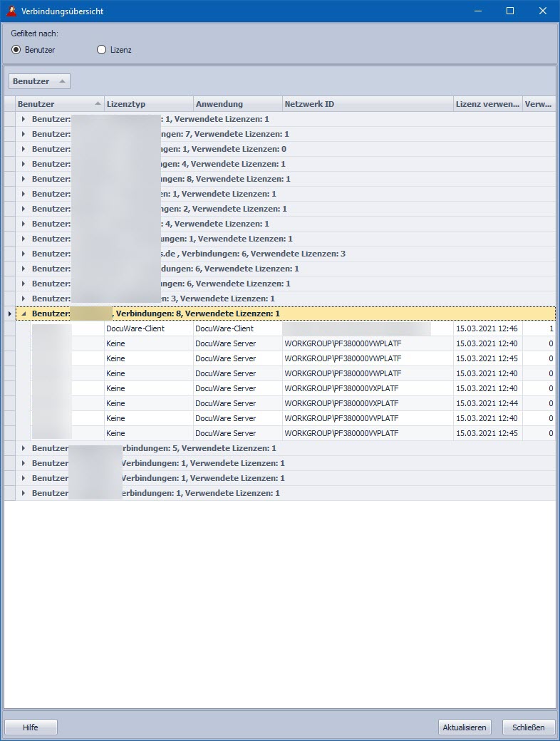The image size is (560, 741).
Task: Click the Benutzer grouping chip in group panel
Action: (x=39, y=81)
